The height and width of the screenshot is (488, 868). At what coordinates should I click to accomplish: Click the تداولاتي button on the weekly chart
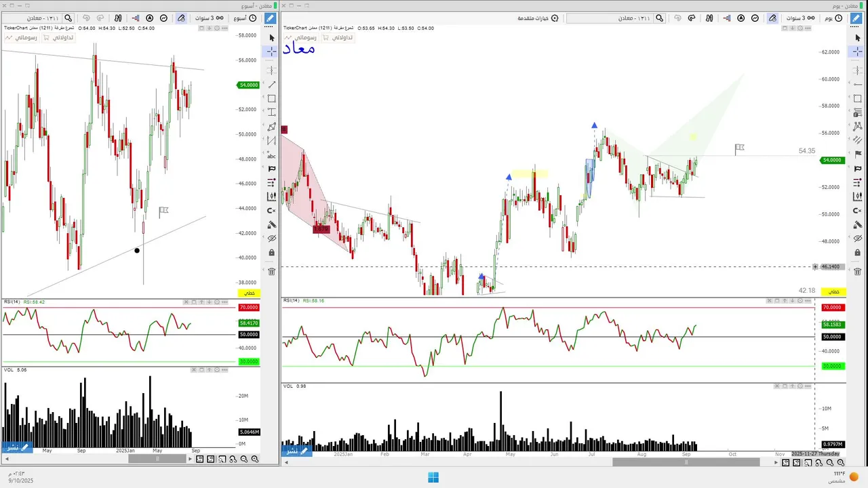[x=58, y=37]
